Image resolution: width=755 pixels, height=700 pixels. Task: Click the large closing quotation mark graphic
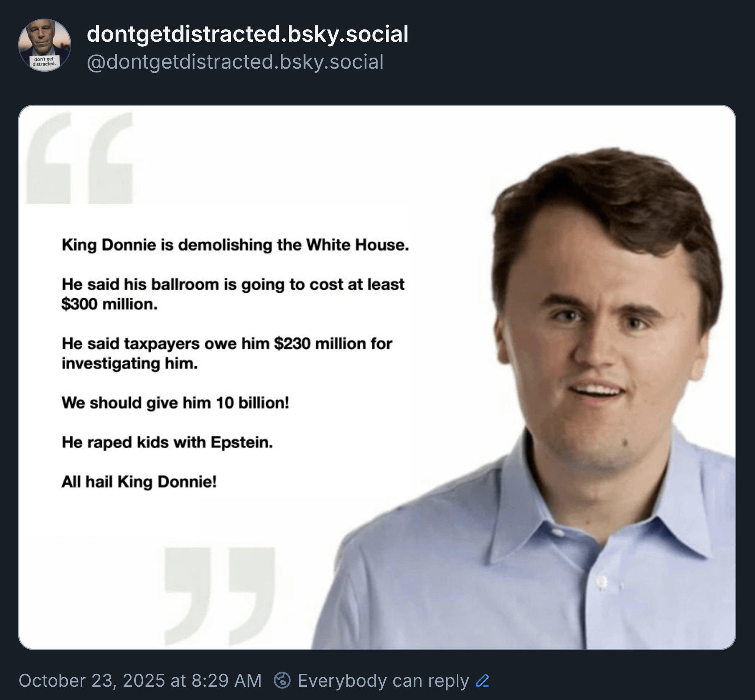[x=219, y=595]
